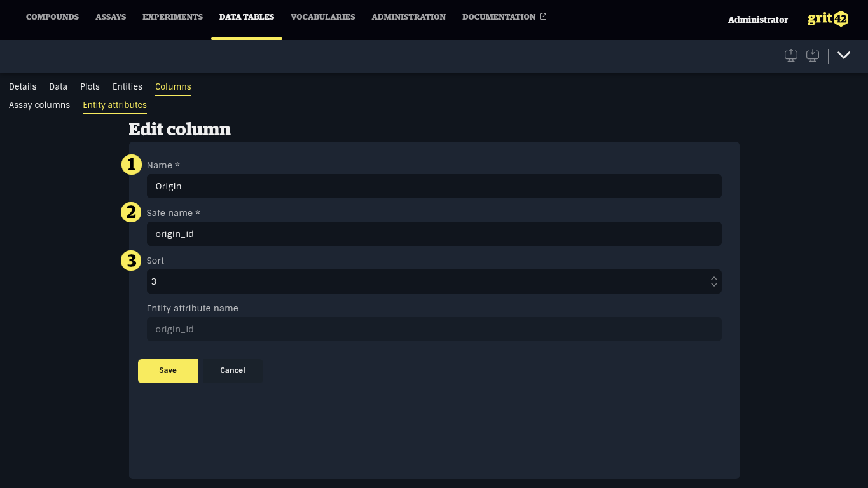Click into the Safe name text field

pos(434,234)
